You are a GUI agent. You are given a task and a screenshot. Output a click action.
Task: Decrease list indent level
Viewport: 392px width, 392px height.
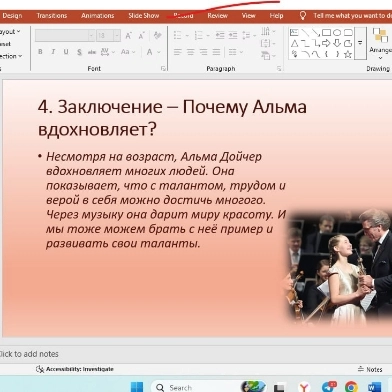220,35
